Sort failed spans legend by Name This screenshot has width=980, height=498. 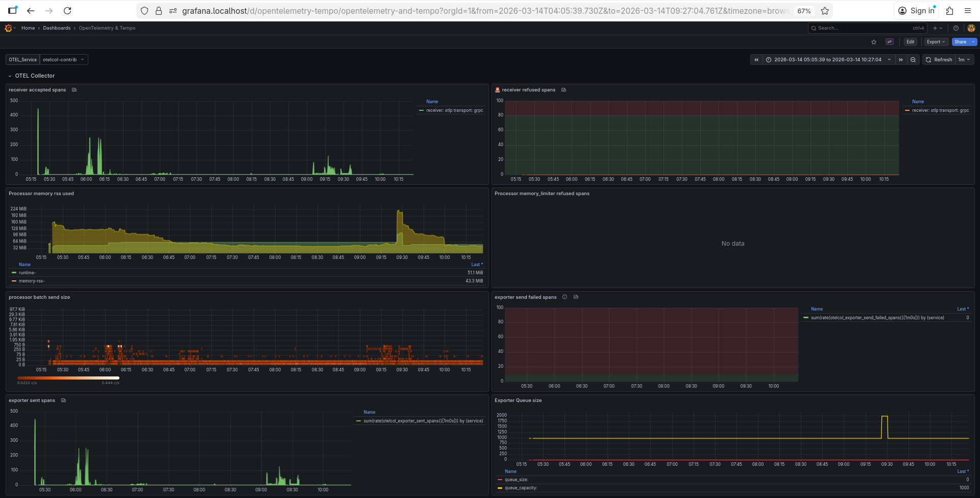click(817, 309)
